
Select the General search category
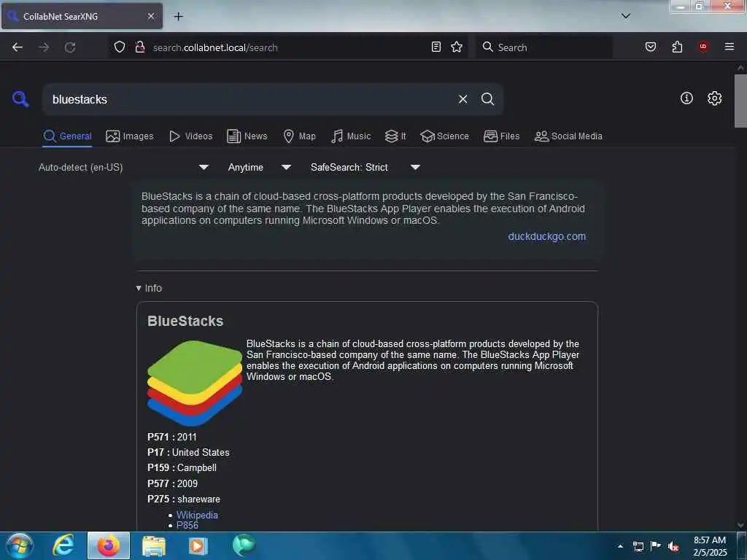point(67,136)
